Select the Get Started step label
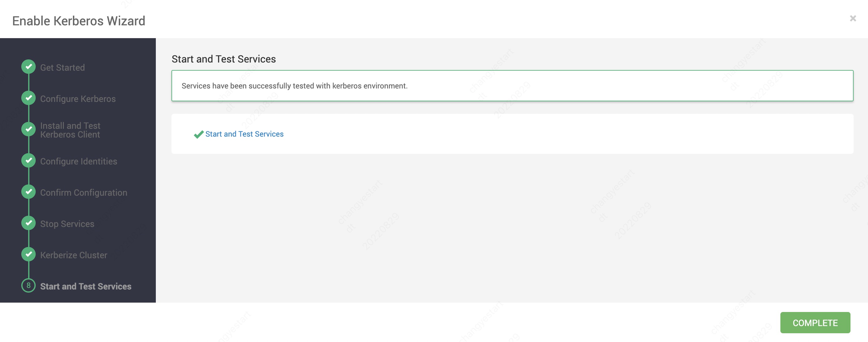Viewport: 868px width, 342px height. (62, 68)
